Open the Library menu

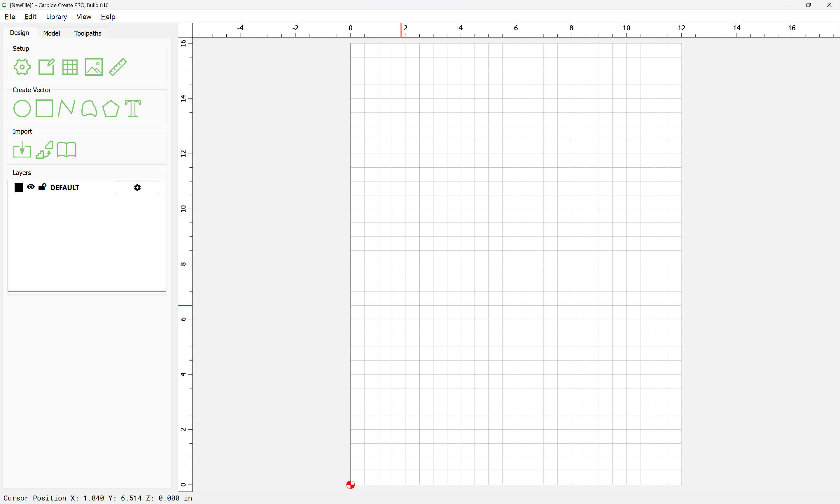(x=56, y=17)
